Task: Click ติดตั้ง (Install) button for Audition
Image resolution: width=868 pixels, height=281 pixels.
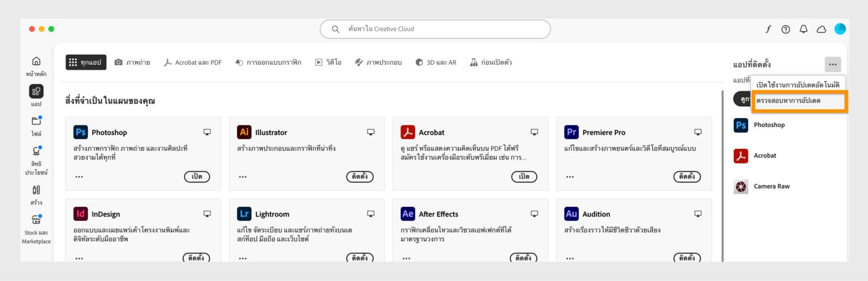Action: coord(687,257)
